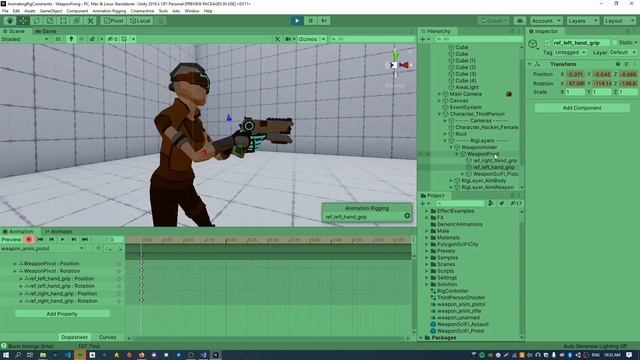Select the Hand tool in the toolbar
Image resolution: width=640 pixels, height=360 pixels.
click(x=10, y=21)
